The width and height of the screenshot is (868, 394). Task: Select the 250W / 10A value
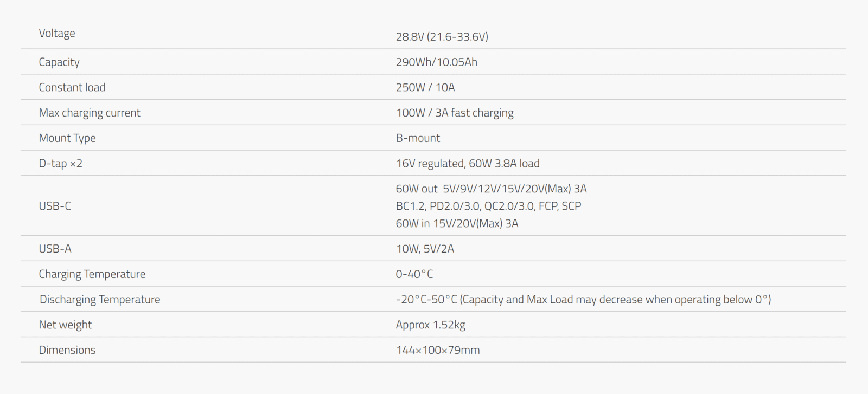point(425,87)
